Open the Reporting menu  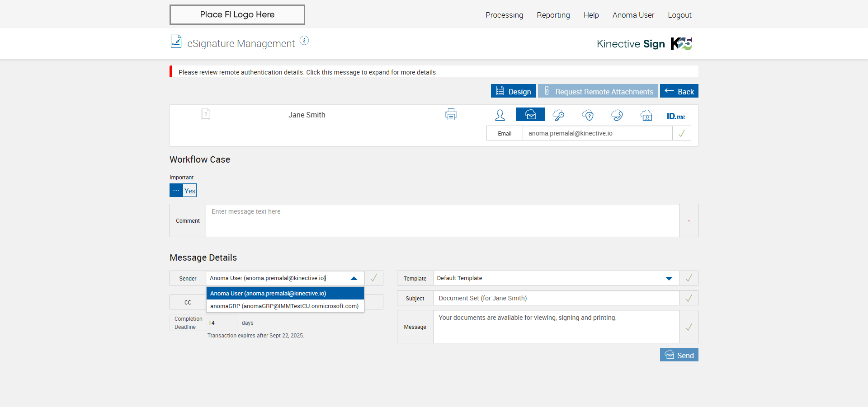pyautogui.click(x=553, y=15)
